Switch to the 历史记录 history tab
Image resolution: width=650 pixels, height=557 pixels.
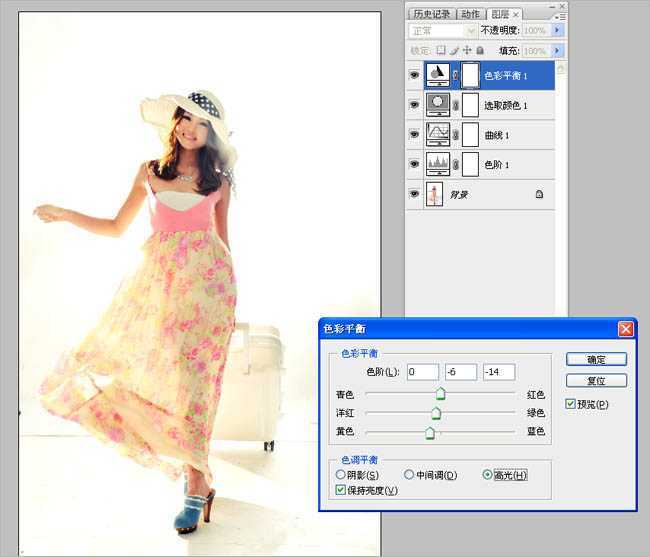(x=431, y=14)
